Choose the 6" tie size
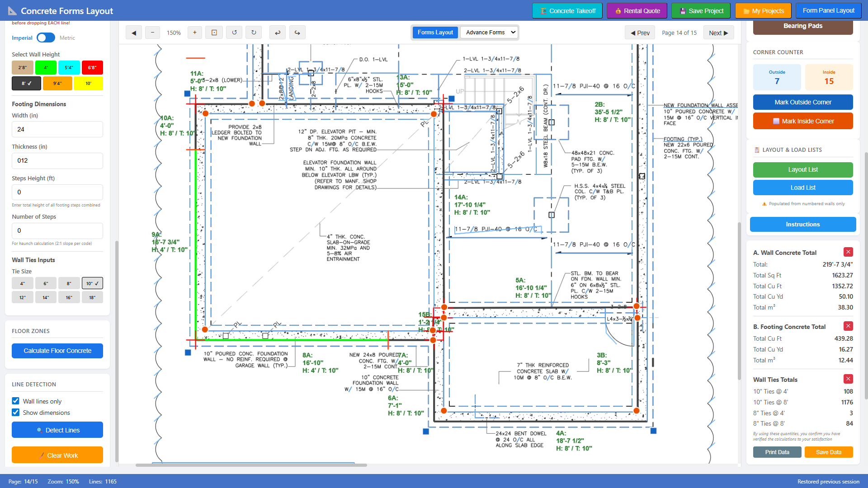The width and height of the screenshot is (868, 488). 46,283
